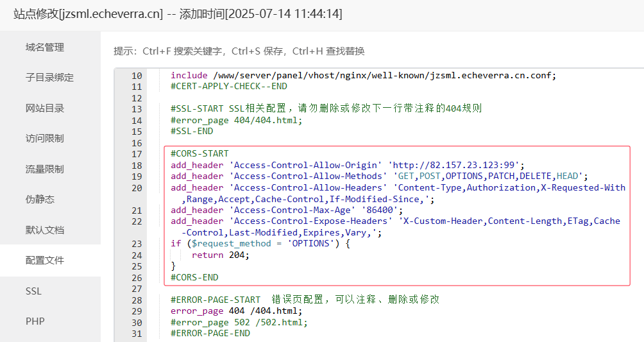Select the 伪静态 tab
The image size is (644, 342).
(40, 200)
